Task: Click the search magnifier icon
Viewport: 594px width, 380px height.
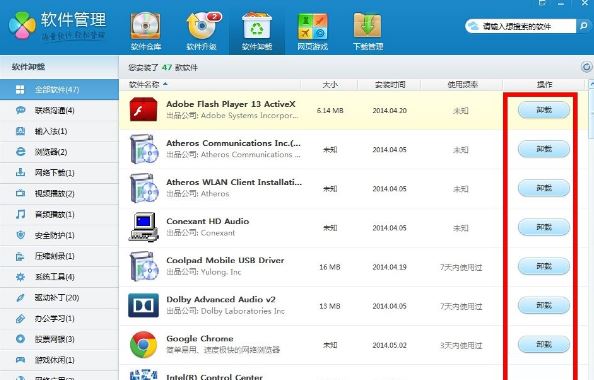Action: coord(583,26)
